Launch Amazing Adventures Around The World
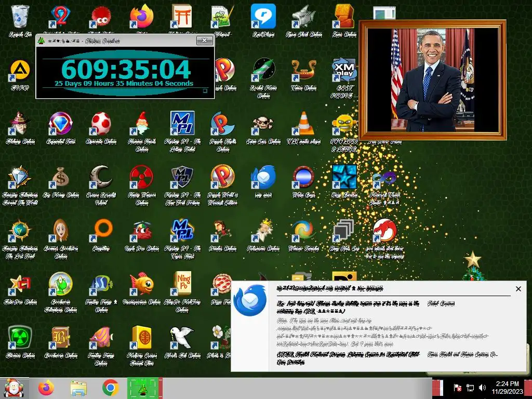532x399 pixels. click(x=20, y=177)
